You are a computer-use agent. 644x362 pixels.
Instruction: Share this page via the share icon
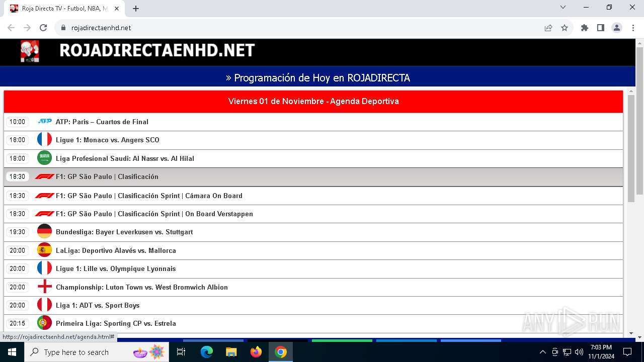548,28
